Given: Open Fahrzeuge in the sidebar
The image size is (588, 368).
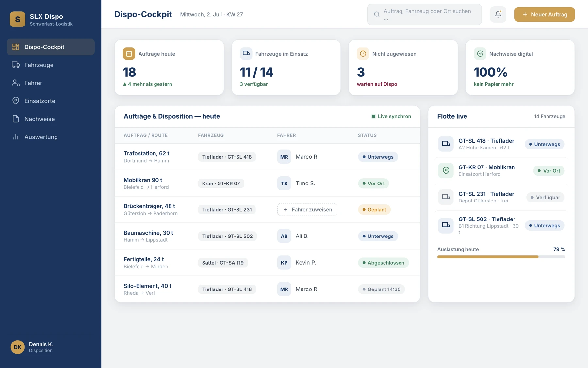Looking at the screenshot, I should [51, 65].
